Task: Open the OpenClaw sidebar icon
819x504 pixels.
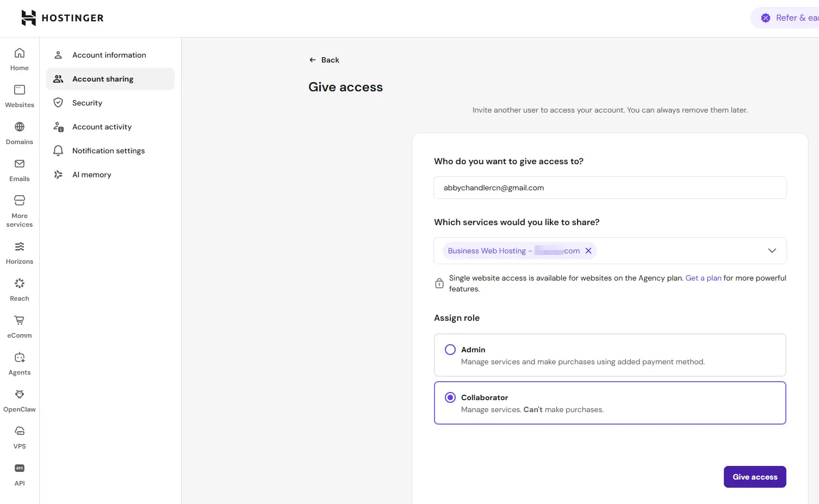Action: click(x=20, y=395)
